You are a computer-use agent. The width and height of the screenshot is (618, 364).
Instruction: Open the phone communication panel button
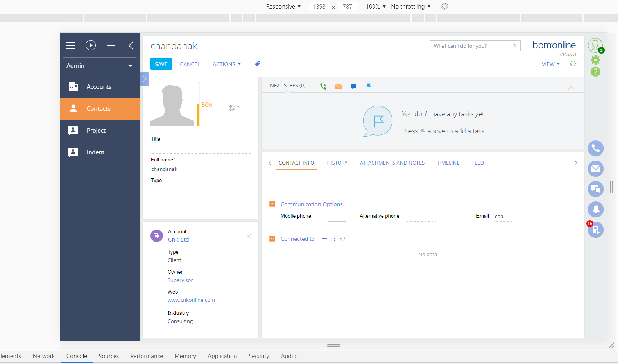point(596,148)
